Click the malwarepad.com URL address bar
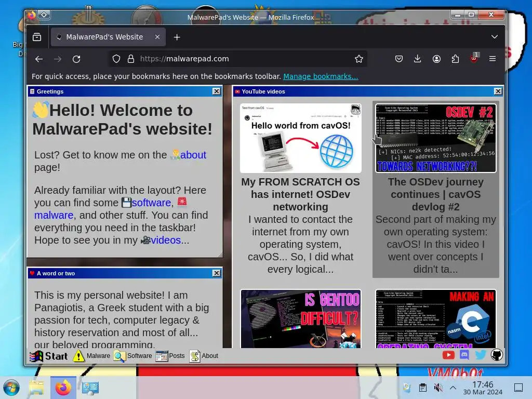 point(237,59)
